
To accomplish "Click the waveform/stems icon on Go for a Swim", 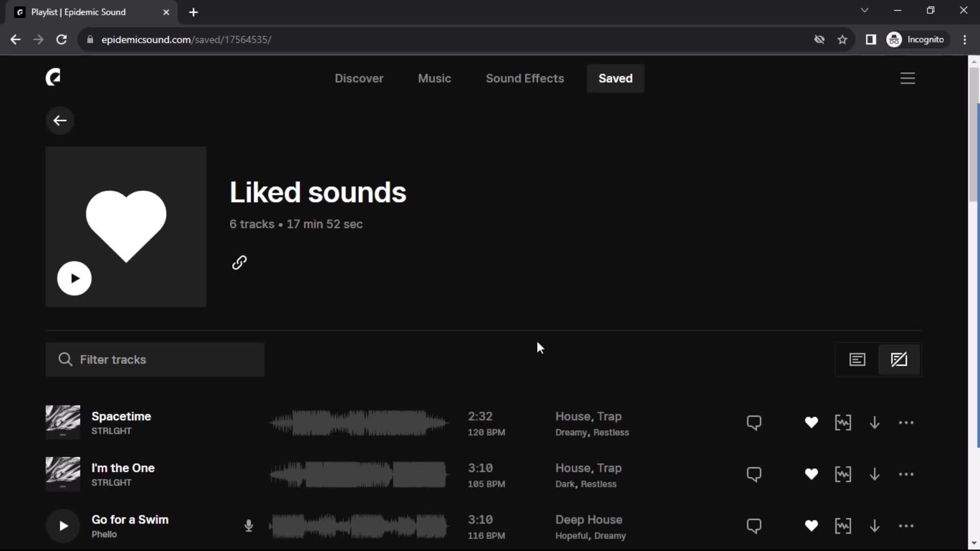I will pyautogui.click(x=843, y=526).
